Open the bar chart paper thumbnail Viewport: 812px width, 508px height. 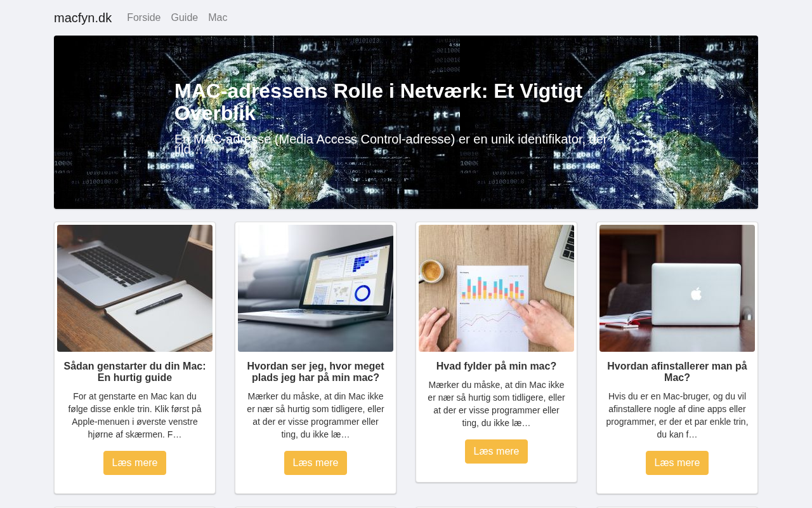[496, 288]
